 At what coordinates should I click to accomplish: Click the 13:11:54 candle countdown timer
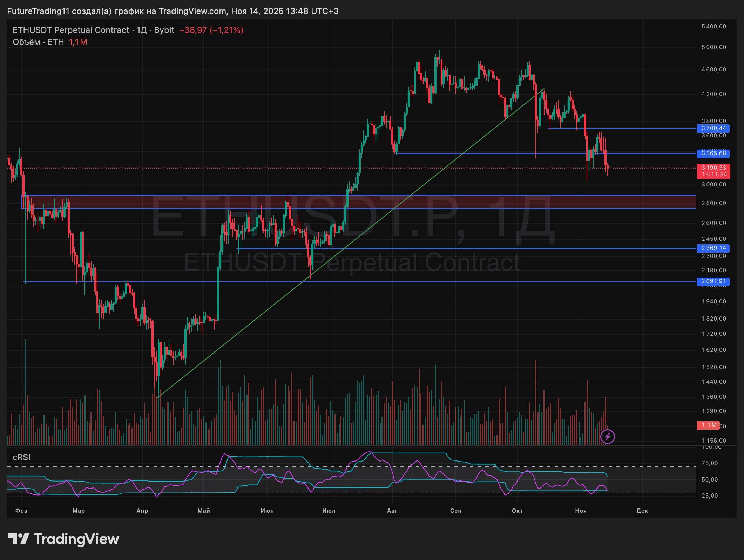[714, 174]
